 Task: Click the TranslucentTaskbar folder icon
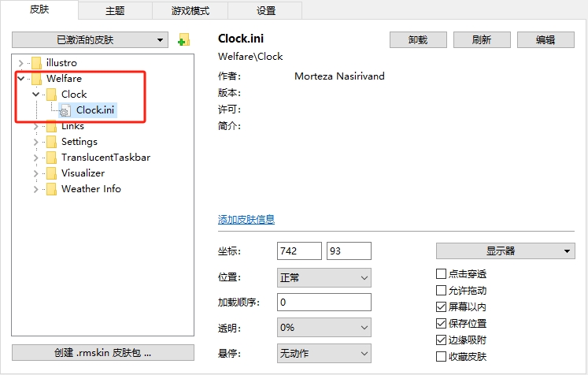51,158
